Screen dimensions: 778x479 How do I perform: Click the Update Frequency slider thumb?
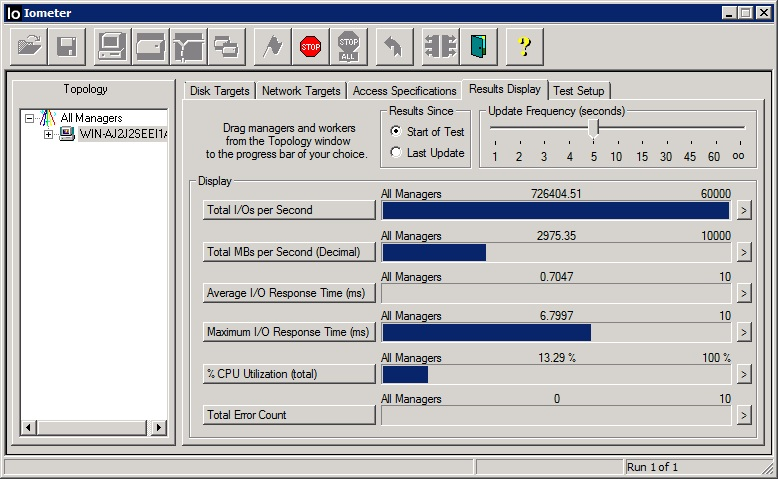[x=593, y=129]
